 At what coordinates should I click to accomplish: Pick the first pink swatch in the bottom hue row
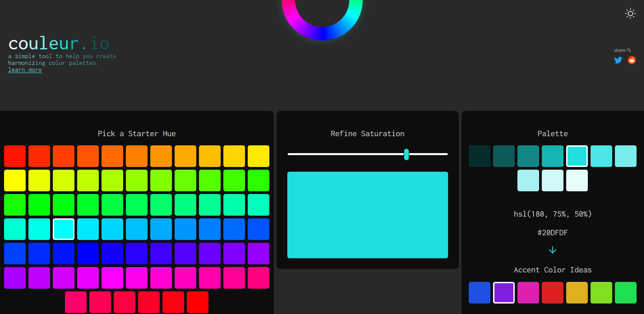(76, 302)
